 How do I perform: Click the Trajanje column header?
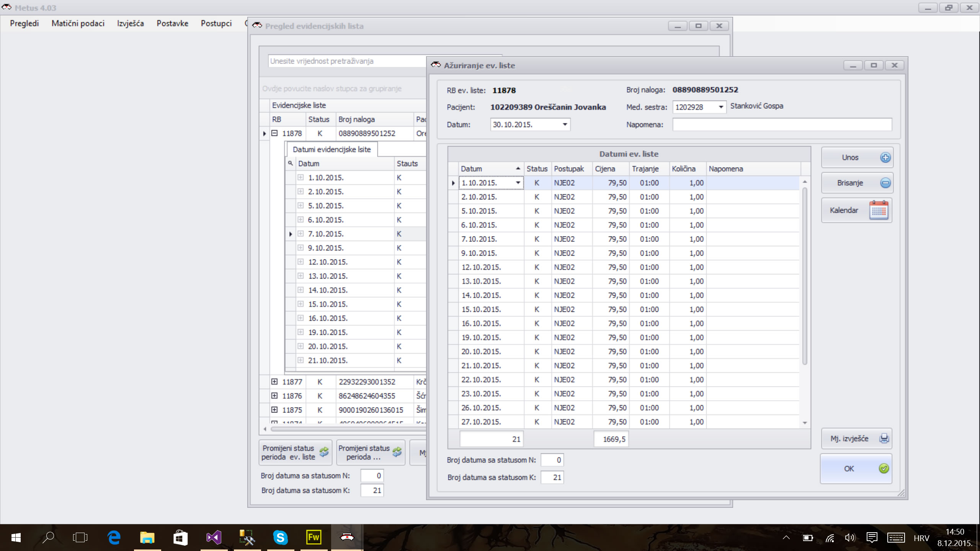coord(649,169)
